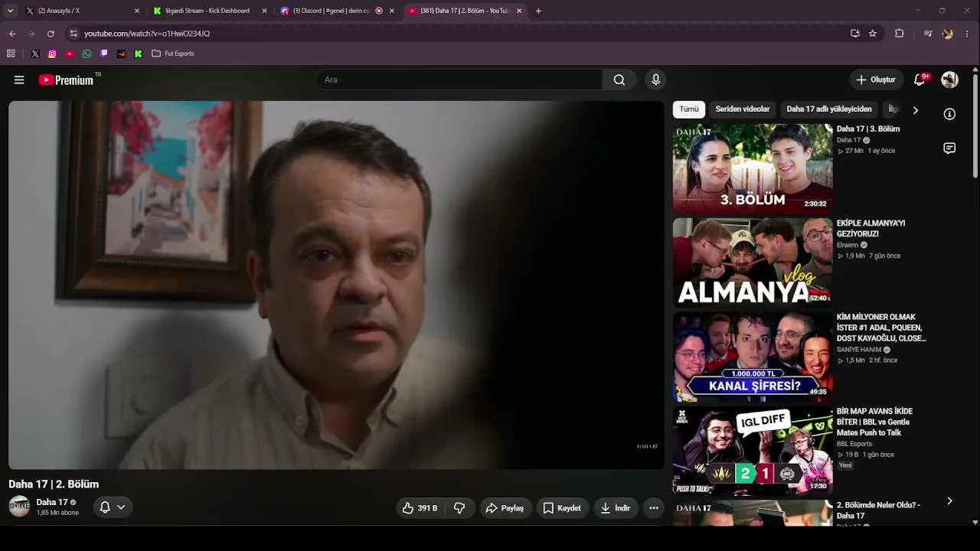980x551 pixels.
Task: Click the page vertical scrollbar
Action: coord(975,127)
